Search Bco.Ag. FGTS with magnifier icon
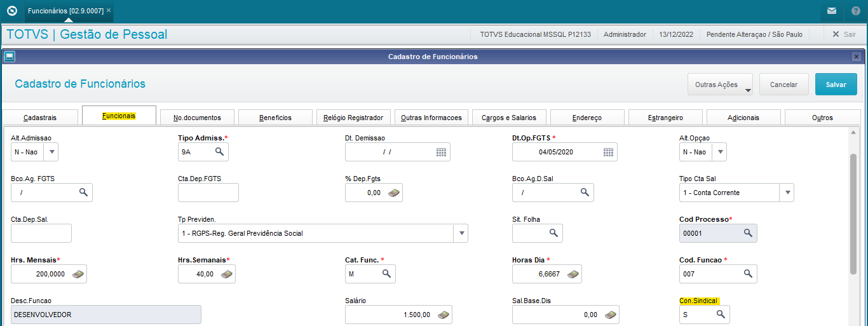 [83, 193]
